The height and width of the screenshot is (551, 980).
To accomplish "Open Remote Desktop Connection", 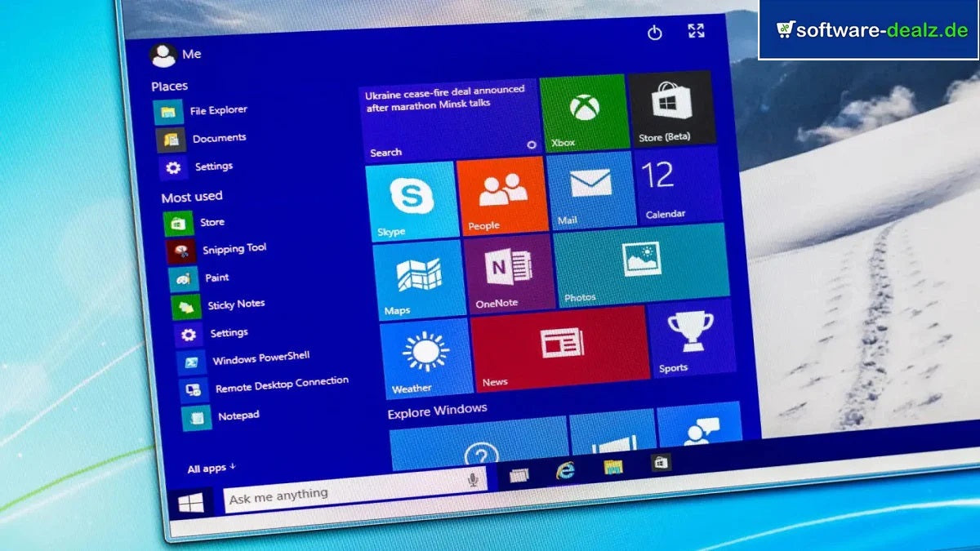I will 281,380.
